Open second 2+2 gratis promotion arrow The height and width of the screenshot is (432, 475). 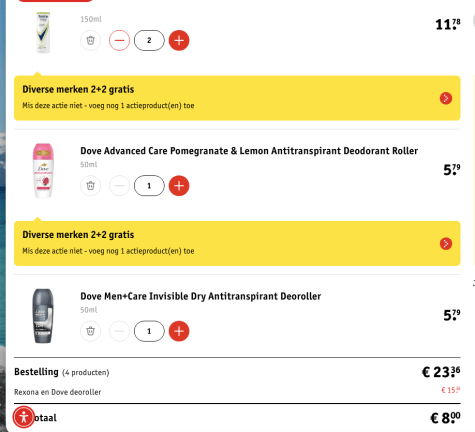446,244
